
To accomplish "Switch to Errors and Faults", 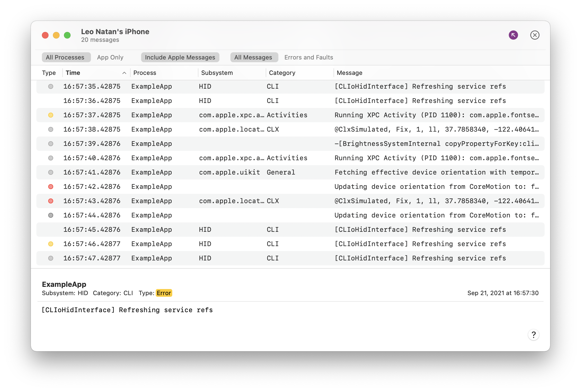I will tap(309, 57).
